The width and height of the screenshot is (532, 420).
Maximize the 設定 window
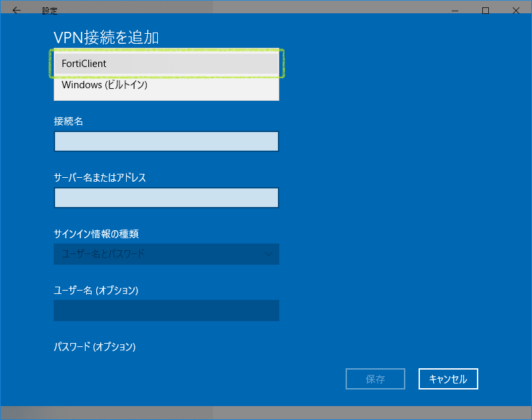click(486, 11)
